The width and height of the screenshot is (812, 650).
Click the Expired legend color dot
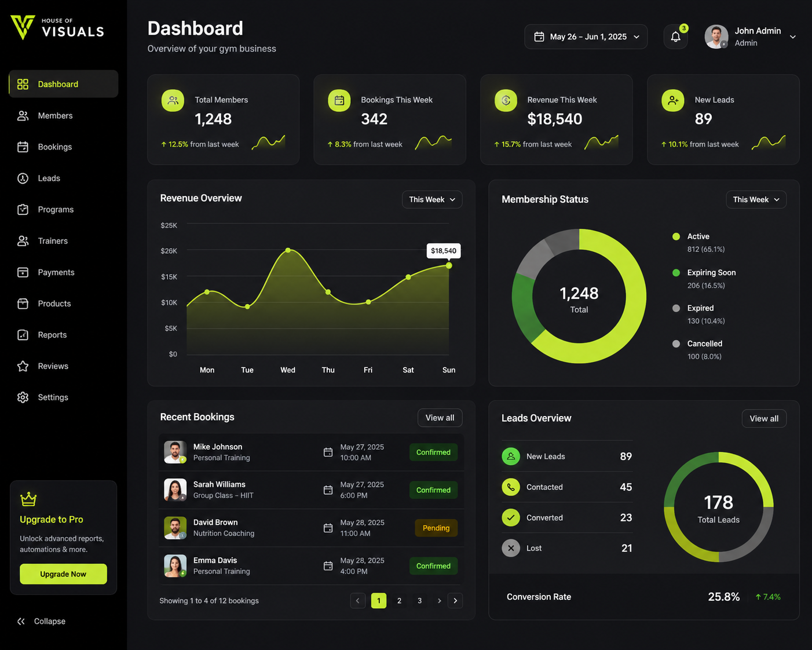[676, 308]
